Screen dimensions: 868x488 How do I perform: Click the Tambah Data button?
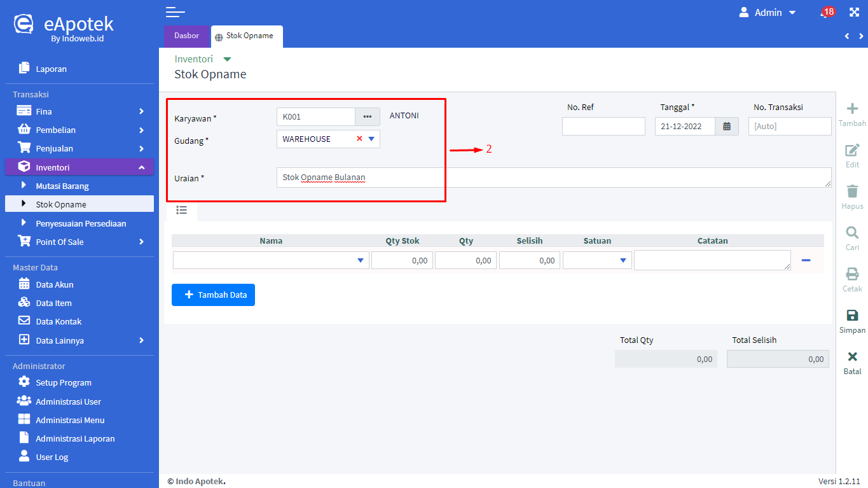coord(213,295)
